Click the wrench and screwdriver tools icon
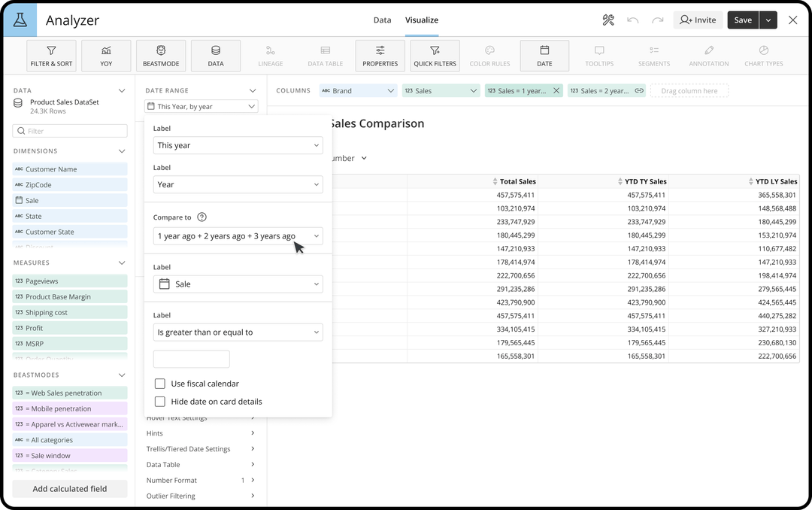This screenshot has height=510, width=812. 608,20
